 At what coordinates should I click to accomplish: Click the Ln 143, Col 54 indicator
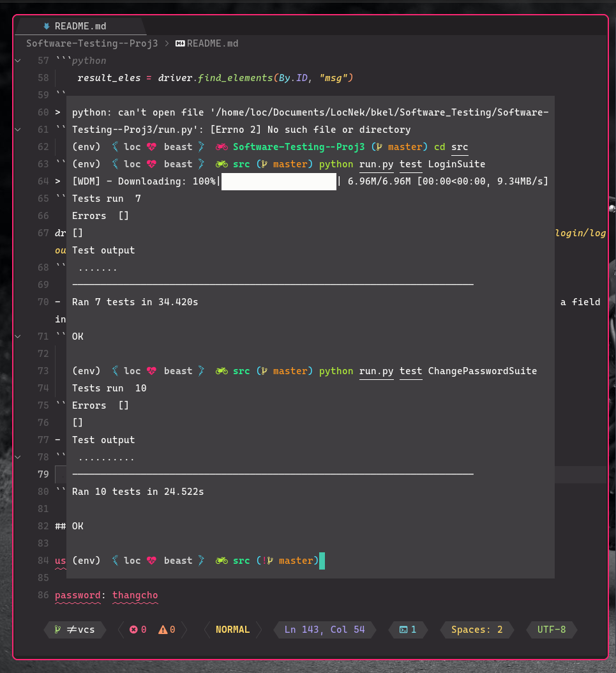tap(325, 630)
